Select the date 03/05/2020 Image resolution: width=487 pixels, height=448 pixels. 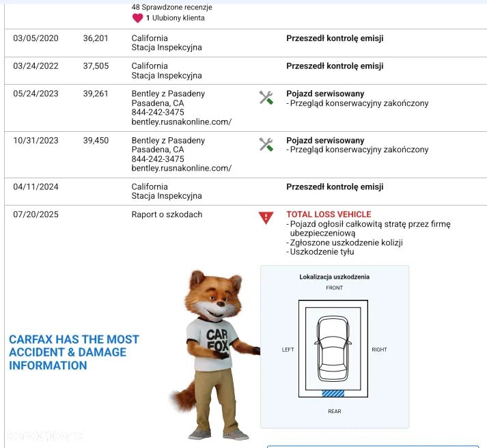(36, 38)
